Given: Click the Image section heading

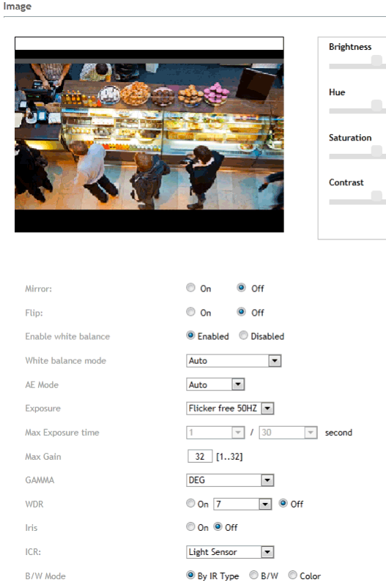Looking at the screenshot, I should coord(18,7).
